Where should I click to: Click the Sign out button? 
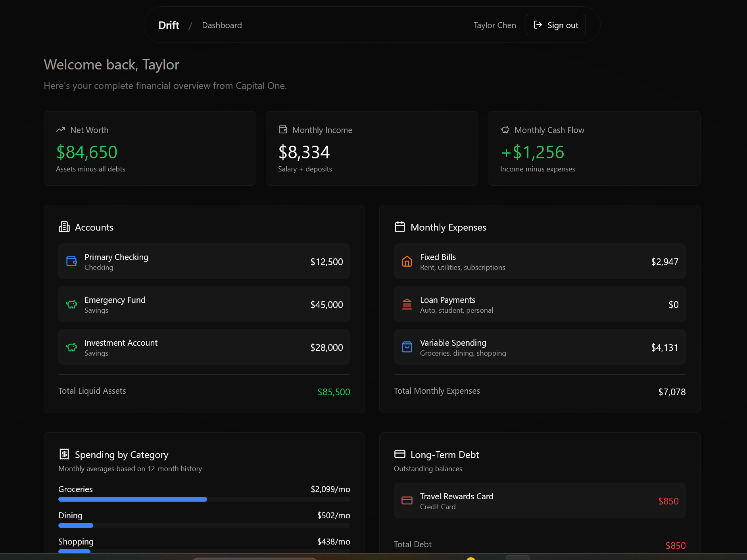click(x=555, y=25)
